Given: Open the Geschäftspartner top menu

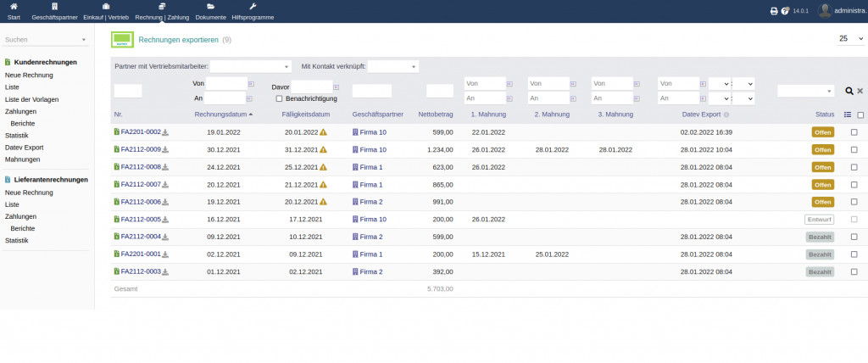Looking at the screenshot, I should [53, 11].
